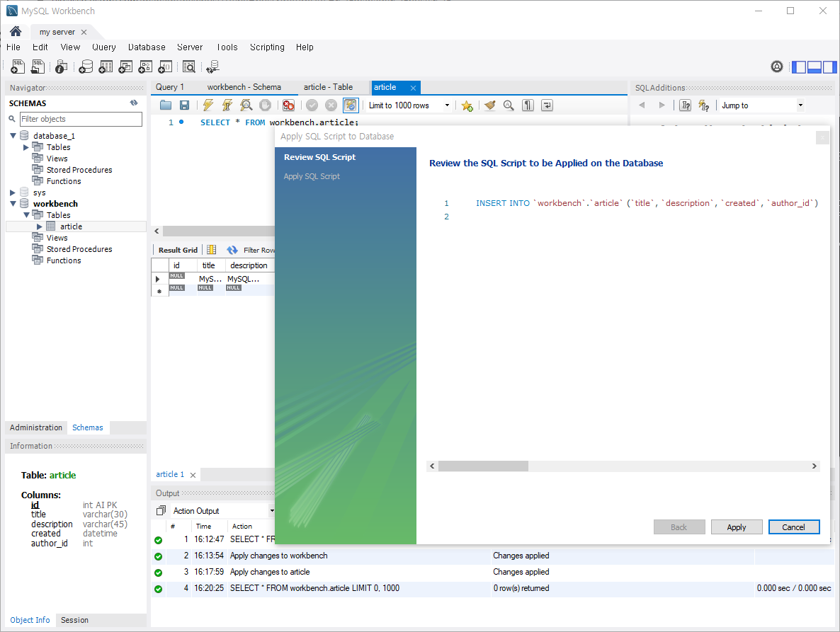The width and height of the screenshot is (840, 632).
Task: Toggle the right sidebar panel visibility
Action: tap(830, 67)
